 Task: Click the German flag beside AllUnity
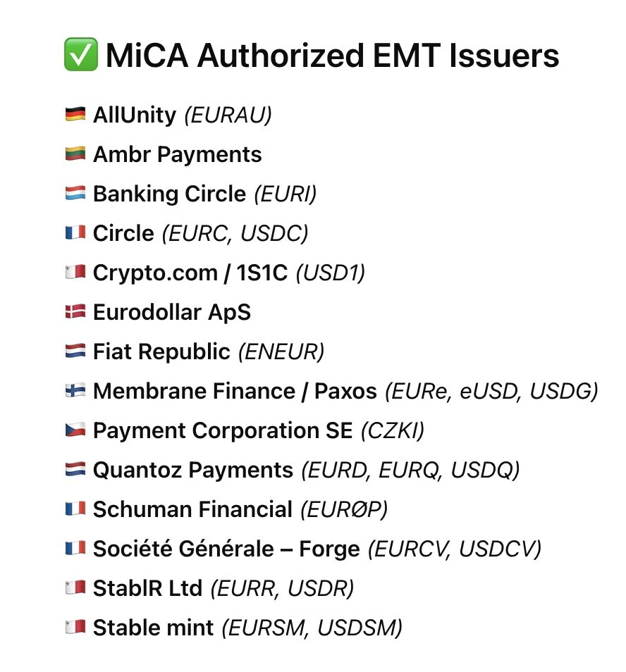click(75, 115)
